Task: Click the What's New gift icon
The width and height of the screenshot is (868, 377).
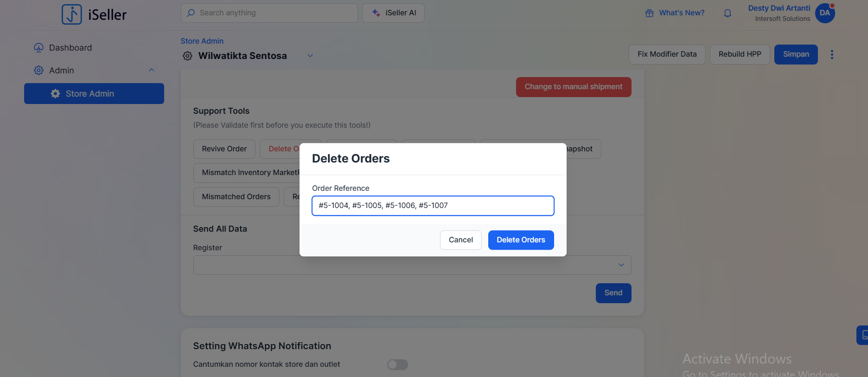Action: point(649,13)
